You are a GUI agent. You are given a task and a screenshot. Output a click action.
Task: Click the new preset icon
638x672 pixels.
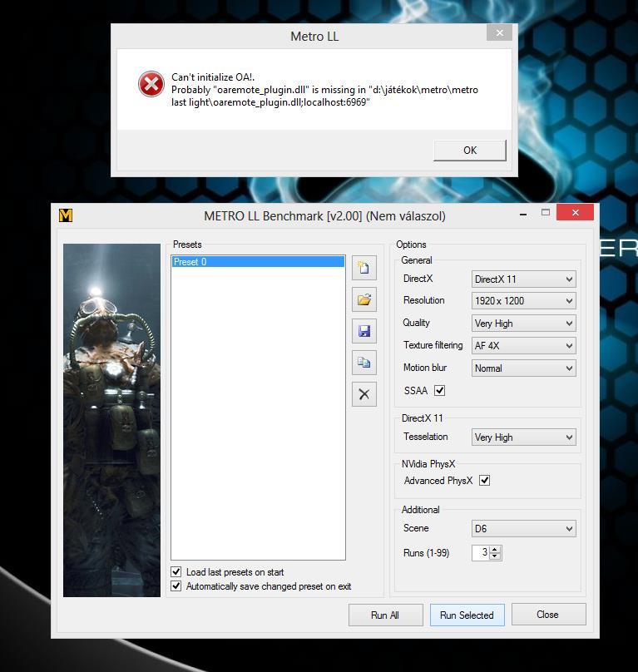pos(364,268)
